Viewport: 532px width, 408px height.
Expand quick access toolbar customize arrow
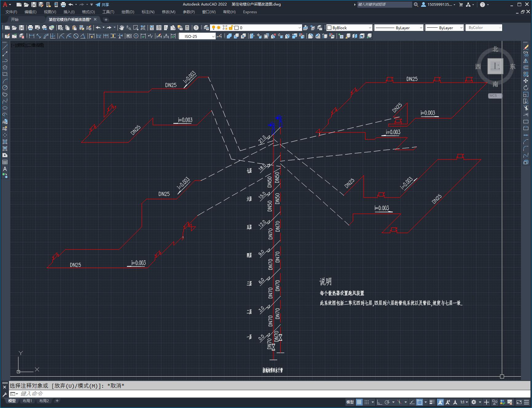(92, 4)
